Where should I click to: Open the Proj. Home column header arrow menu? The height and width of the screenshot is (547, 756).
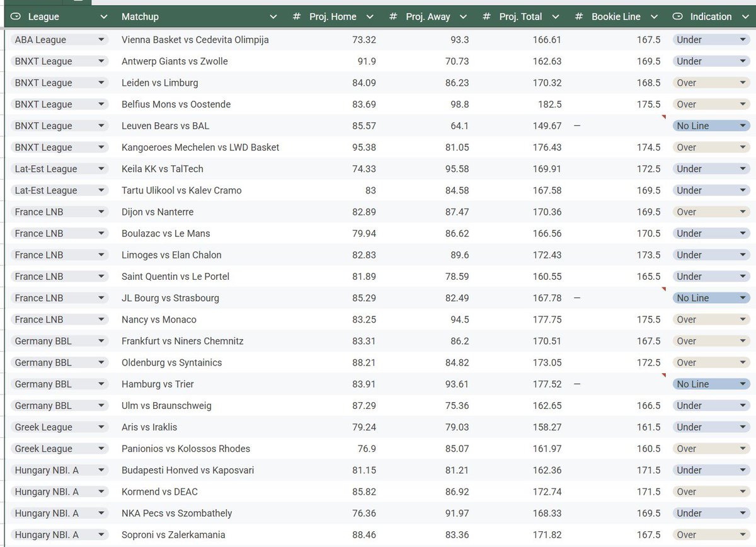(369, 17)
